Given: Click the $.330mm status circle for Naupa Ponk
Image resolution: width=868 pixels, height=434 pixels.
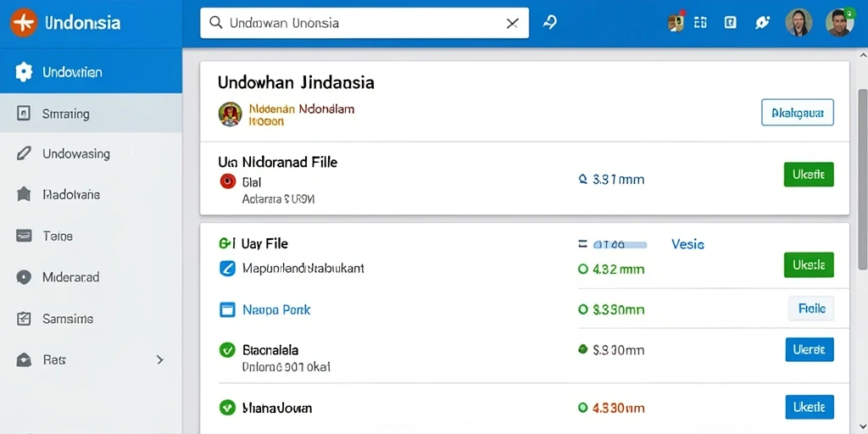Looking at the screenshot, I should (x=582, y=309).
